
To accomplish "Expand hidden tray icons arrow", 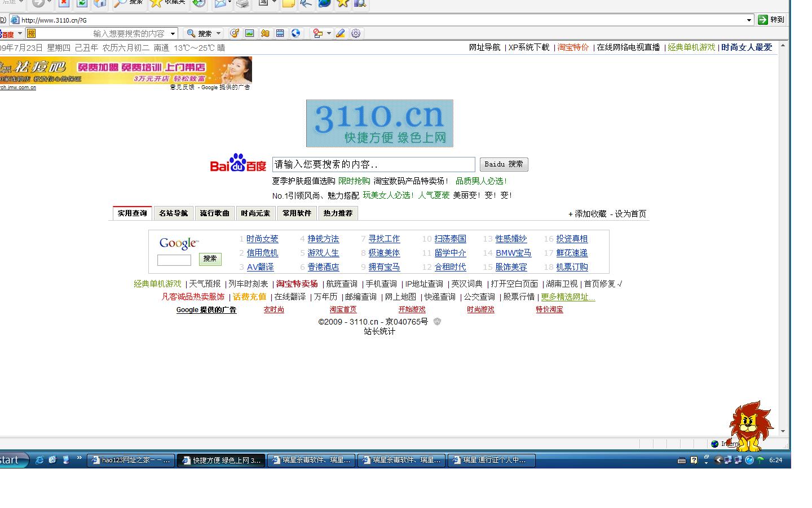I will coord(718,460).
